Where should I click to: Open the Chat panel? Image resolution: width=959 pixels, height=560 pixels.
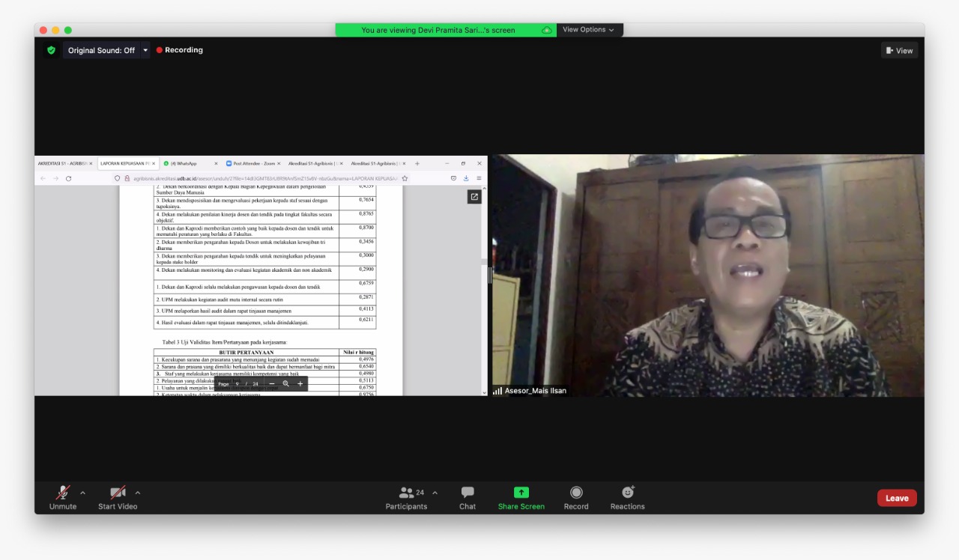(468, 497)
